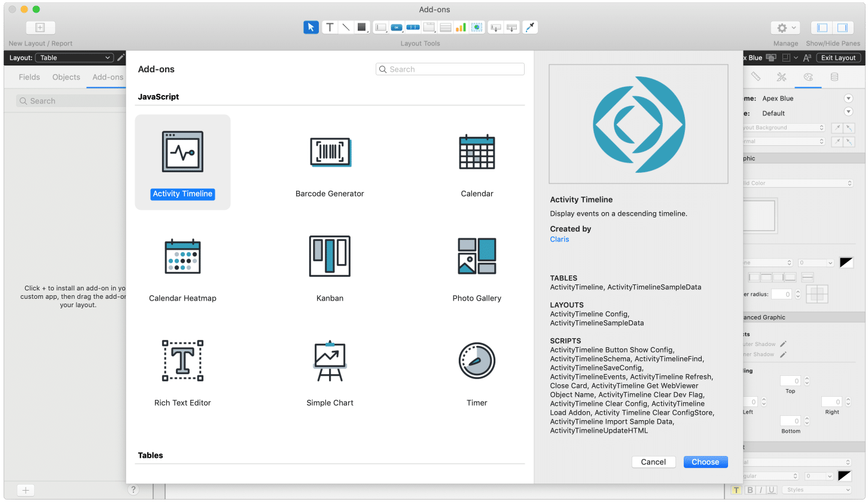Viewport: 868px width, 502px height.
Task: Expand the Apex Blue theme disclosure arrow
Action: [x=848, y=98]
